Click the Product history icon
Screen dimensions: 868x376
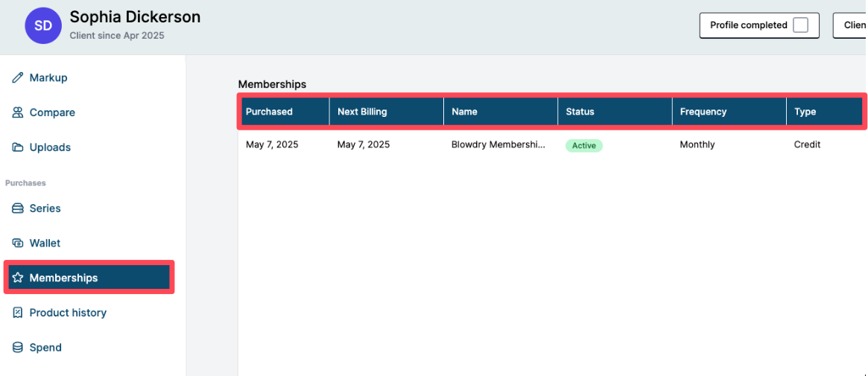pos(18,313)
